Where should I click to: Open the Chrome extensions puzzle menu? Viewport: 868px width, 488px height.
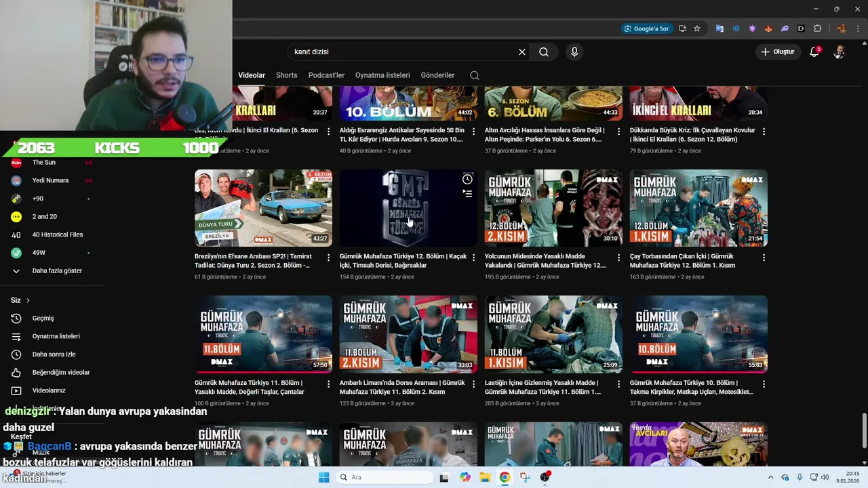(x=817, y=28)
